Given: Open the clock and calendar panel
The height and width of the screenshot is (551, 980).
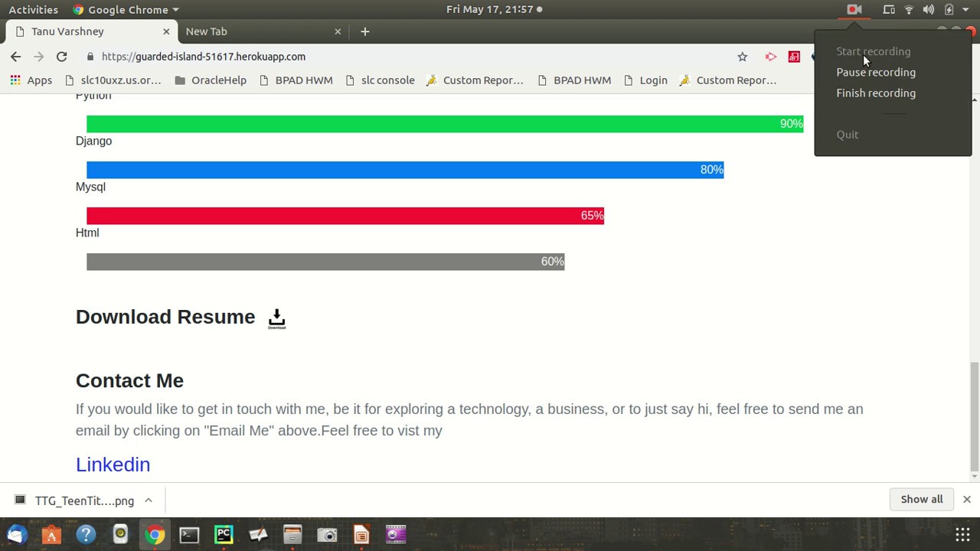Looking at the screenshot, I should tap(494, 9).
